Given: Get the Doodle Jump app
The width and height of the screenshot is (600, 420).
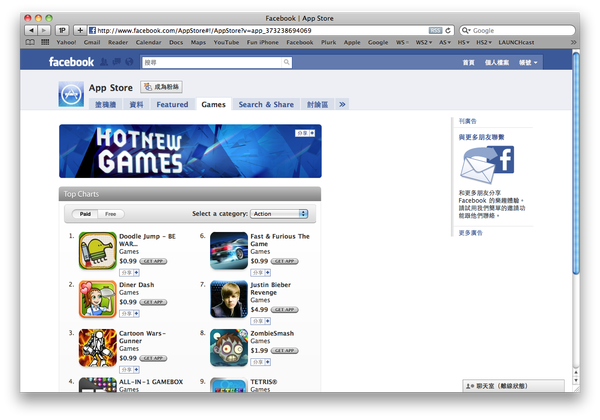Looking at the screenshot, I should [x=153, y=261].
